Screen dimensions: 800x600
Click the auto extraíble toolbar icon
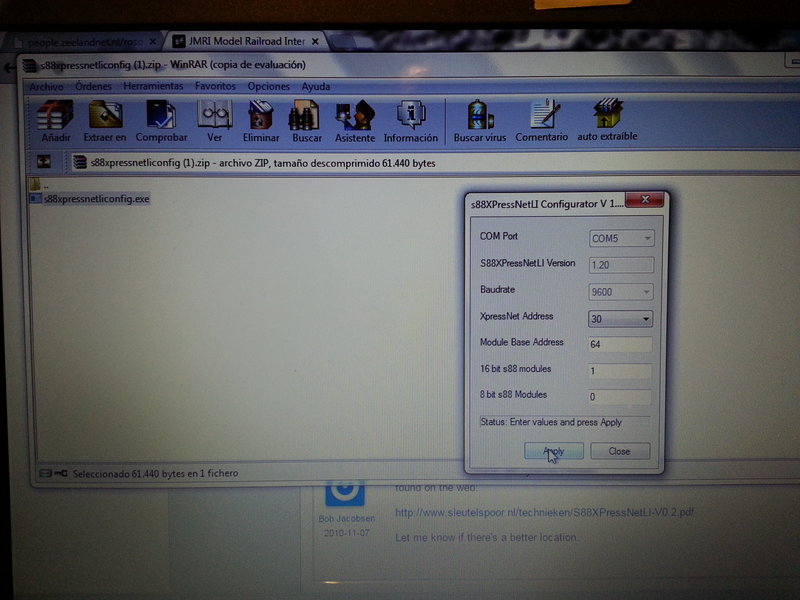pyautogui.click(x=607, y=120)
